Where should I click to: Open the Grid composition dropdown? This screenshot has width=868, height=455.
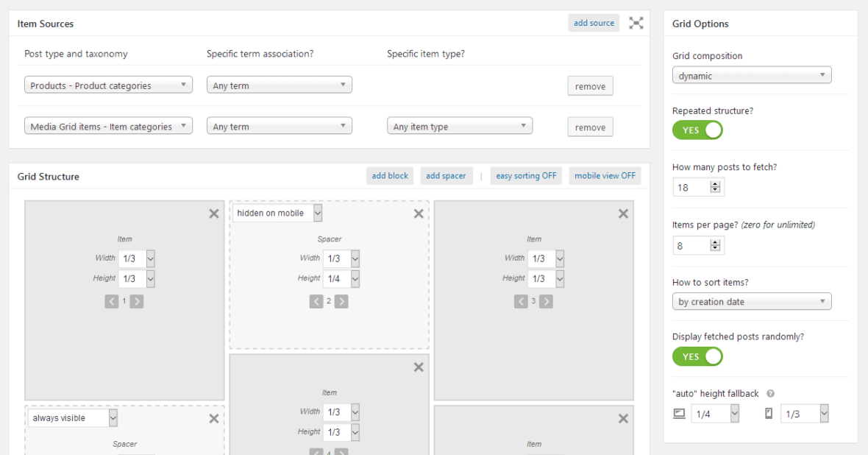pyautogui.click(x=751, y=76)
